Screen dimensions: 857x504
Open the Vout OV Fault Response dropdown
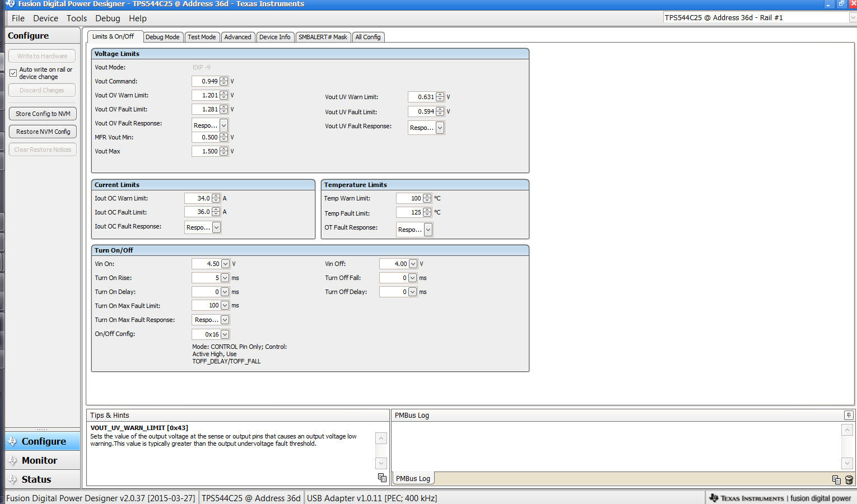click(223, 125)
